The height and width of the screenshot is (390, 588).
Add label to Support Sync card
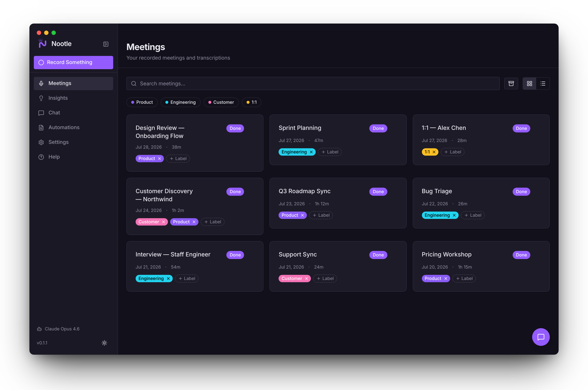325,279
